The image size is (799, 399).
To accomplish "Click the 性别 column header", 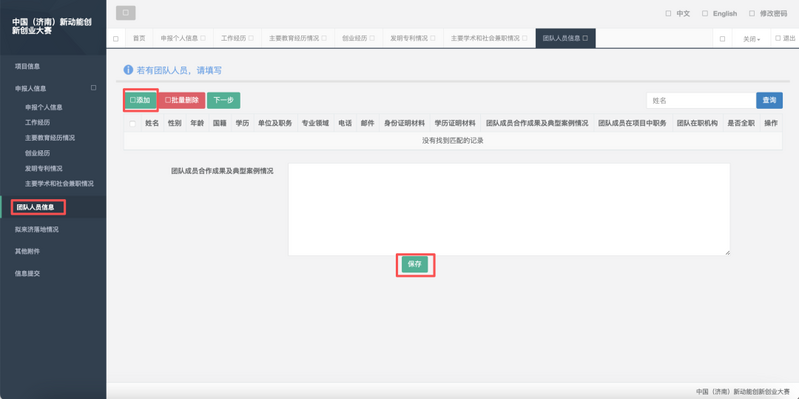I will click(174, 123).
